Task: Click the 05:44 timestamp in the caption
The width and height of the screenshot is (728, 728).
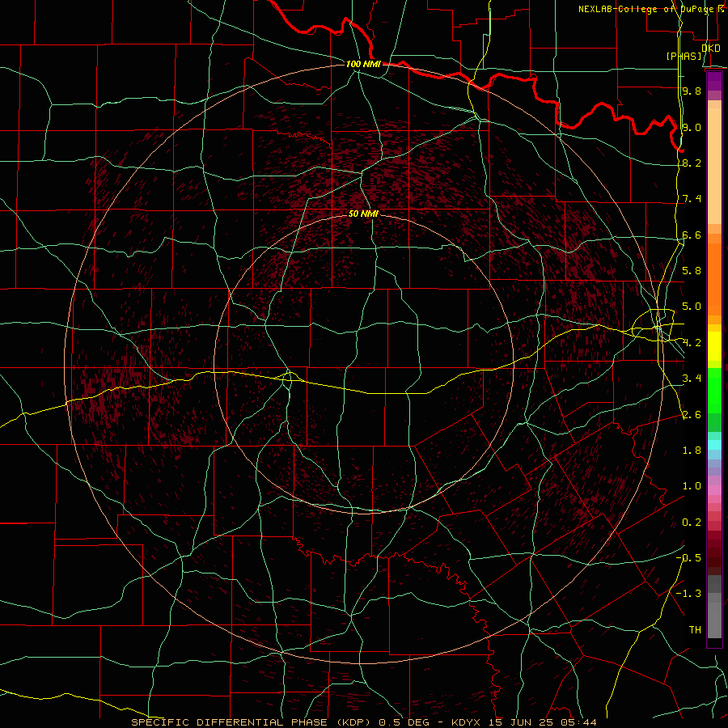Action: click(578, 722)
